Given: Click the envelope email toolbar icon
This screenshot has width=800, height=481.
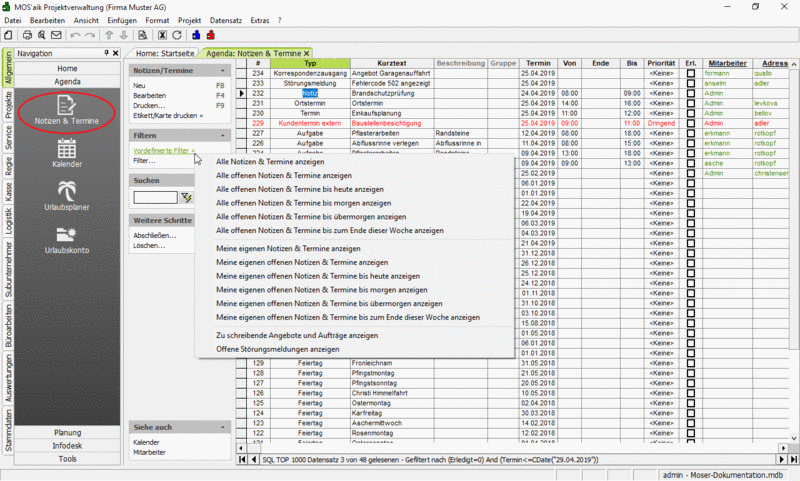Looking at the screenshot, I should point(56,35).
